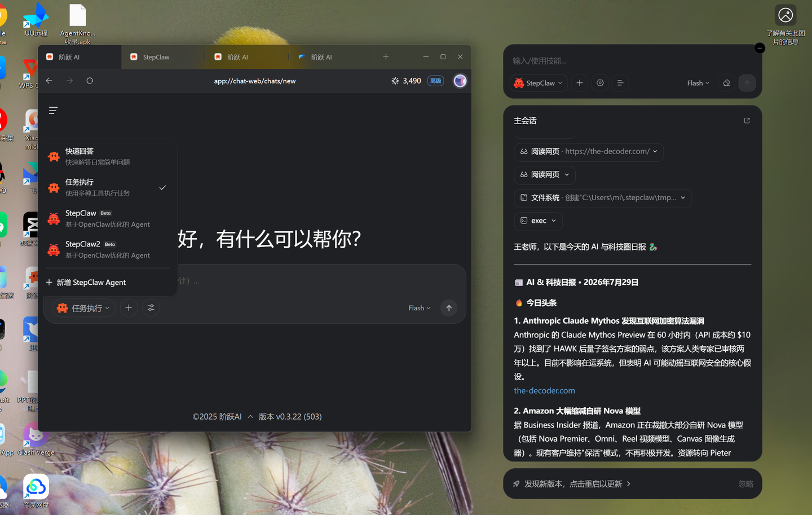The image size is (812, 515).
Task: Open the gear-like icon in StepClaw panel
Action: pyautogui.click(x=600, y=83)
